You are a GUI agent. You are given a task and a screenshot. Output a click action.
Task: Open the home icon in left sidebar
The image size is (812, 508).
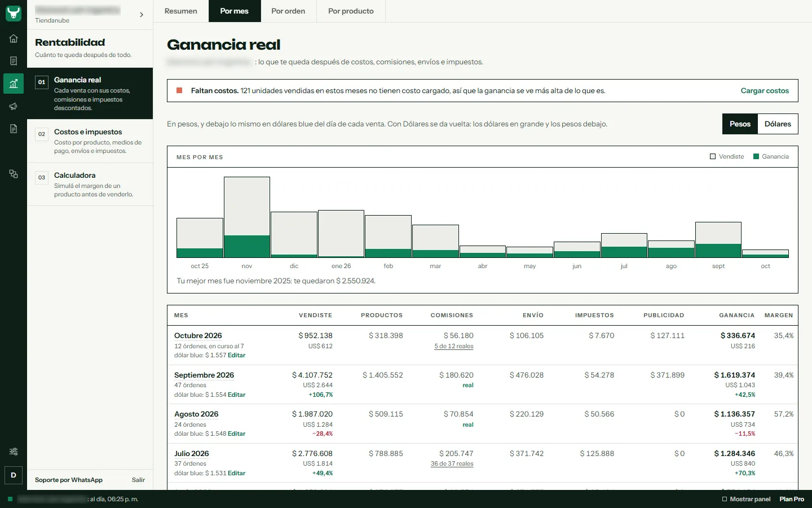point(14,38)
